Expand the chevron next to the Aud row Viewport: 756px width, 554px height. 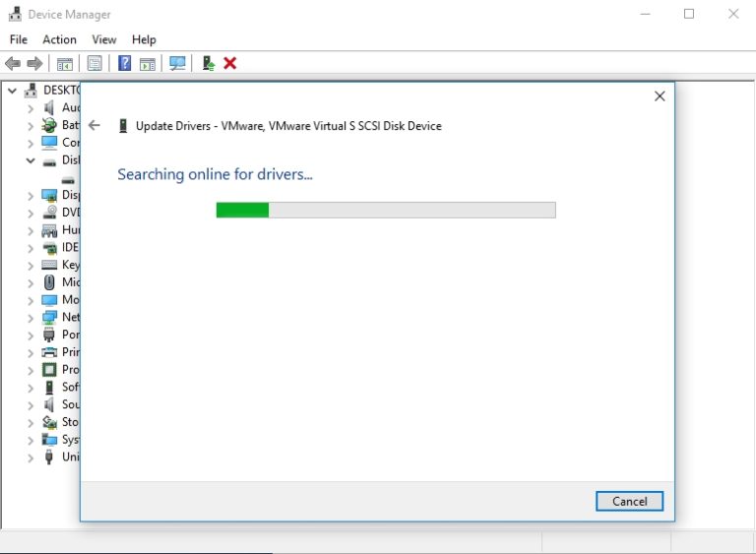click(31, 108)
